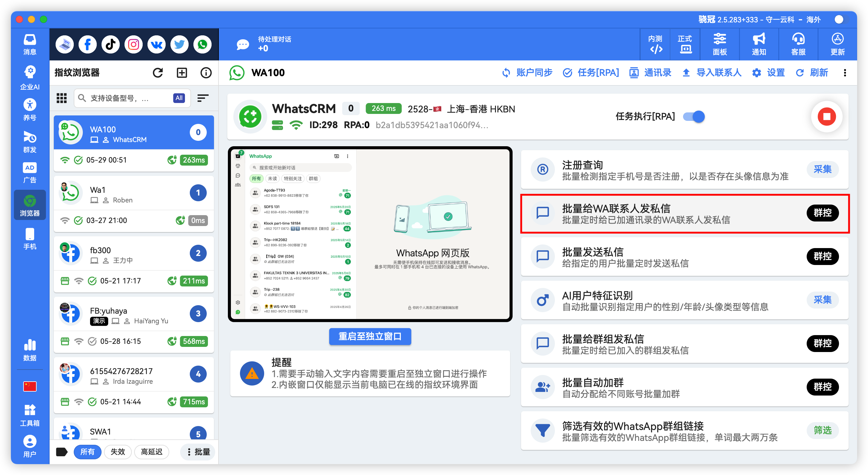Image resolution: width=868 pixels, height=475 pixels.
Task: Show fingerprint browser info icon
Action: click(x=206, y=73)
